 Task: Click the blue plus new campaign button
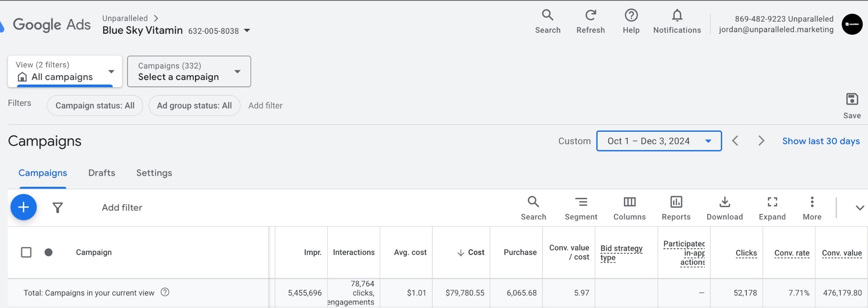[x=24, y=207]
